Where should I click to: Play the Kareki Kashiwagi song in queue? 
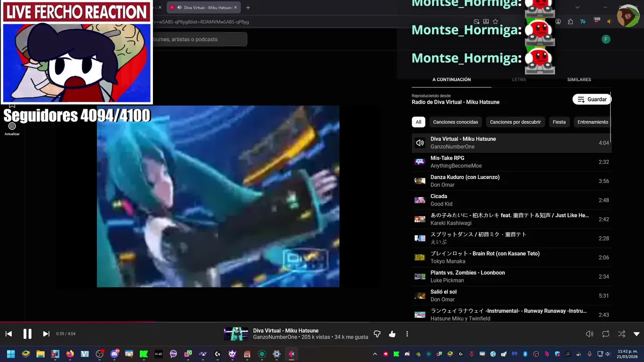[511, 219]
